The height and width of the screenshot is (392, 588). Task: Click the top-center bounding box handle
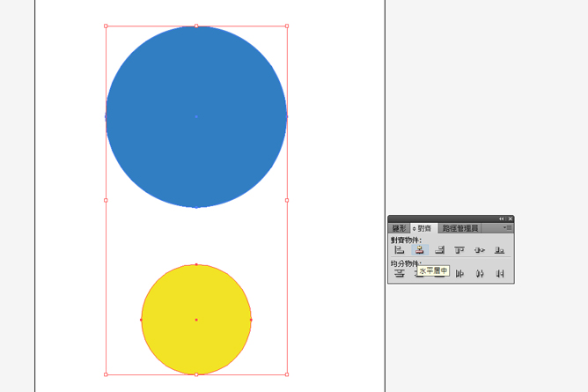click(196, 26)
